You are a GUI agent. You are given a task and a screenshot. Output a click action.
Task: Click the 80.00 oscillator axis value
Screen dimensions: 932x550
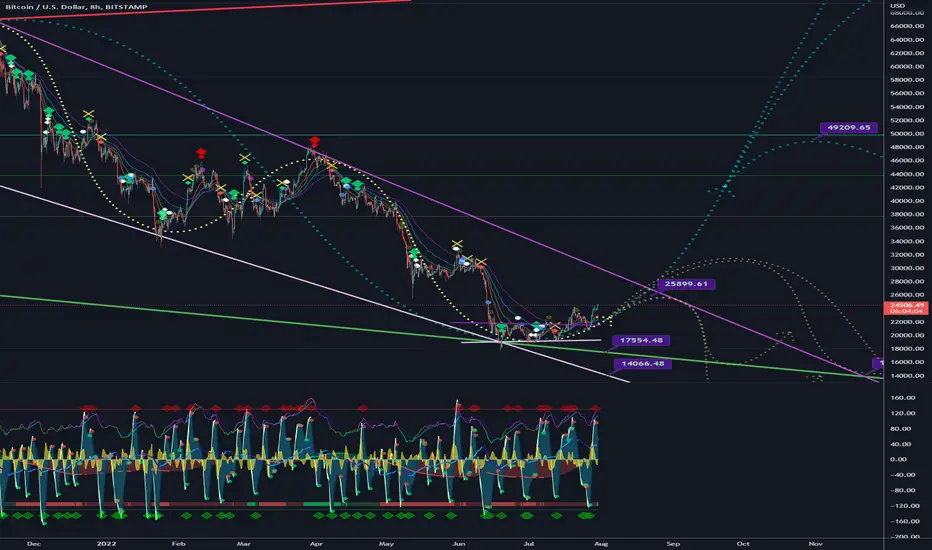tap(900, 429)
